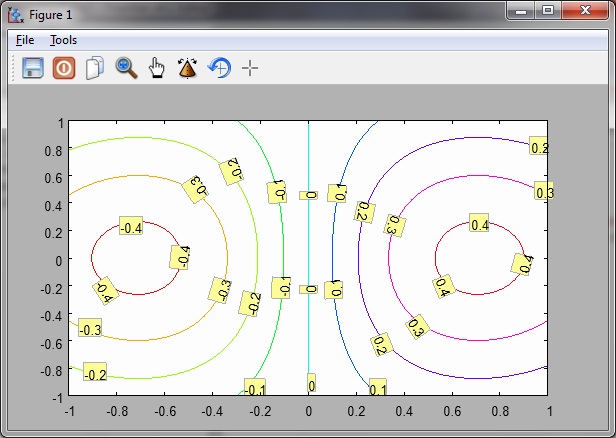
Task: Open the File menu
Action: [25, 40]
